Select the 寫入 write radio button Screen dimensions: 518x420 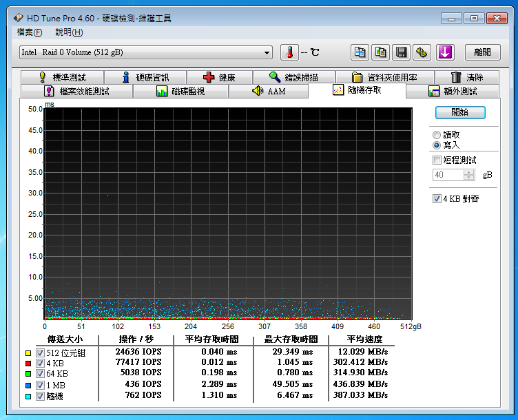pos(437,145)
